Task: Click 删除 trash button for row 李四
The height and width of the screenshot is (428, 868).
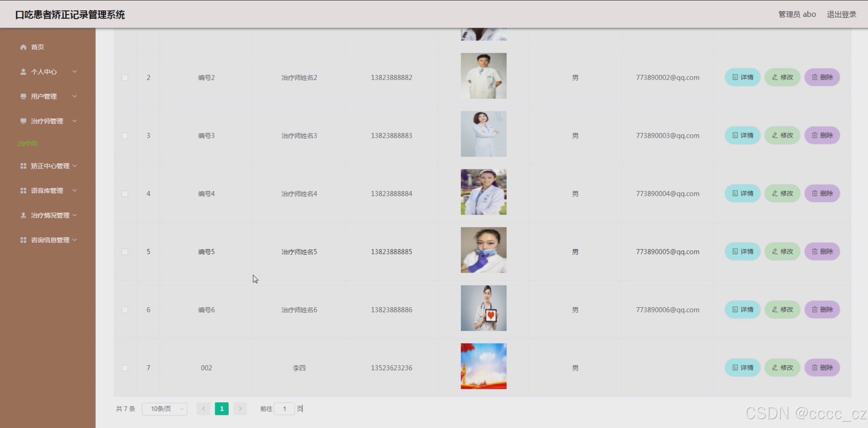Action: tap(822, 368)
